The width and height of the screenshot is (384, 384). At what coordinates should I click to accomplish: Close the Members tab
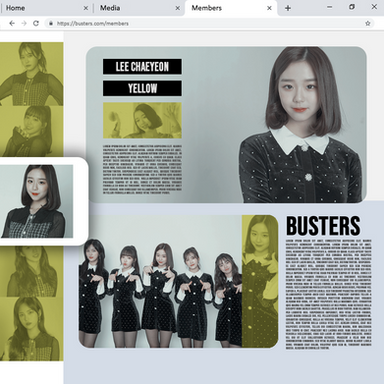tap(269, 8)
